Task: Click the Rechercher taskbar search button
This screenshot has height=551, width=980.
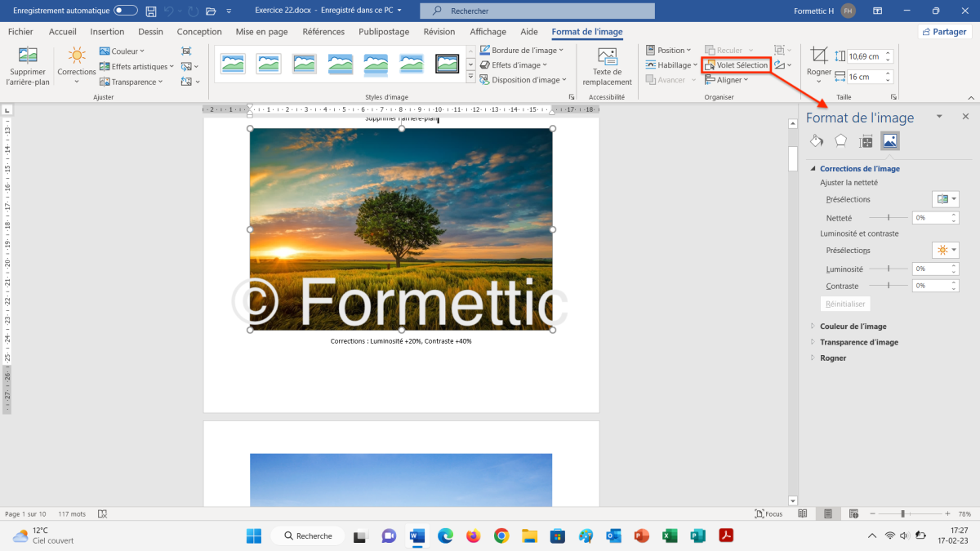Action: (x=309, y=535)
